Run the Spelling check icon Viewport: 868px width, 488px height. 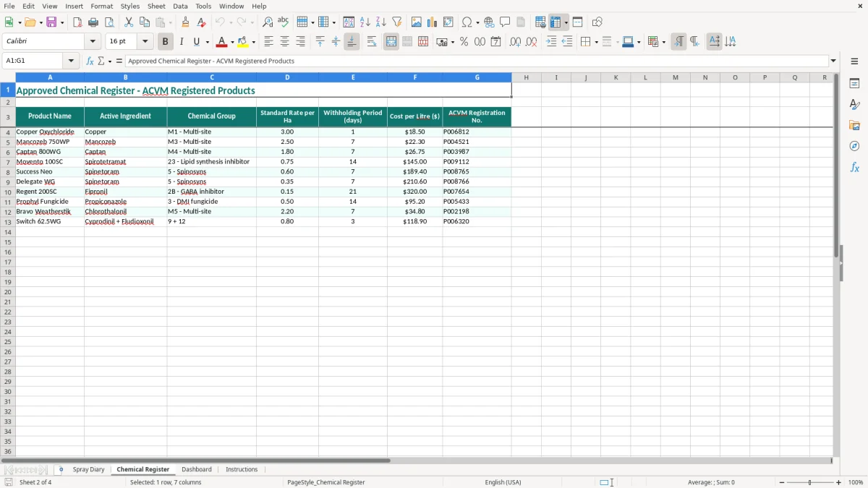[x=284, y=22]
